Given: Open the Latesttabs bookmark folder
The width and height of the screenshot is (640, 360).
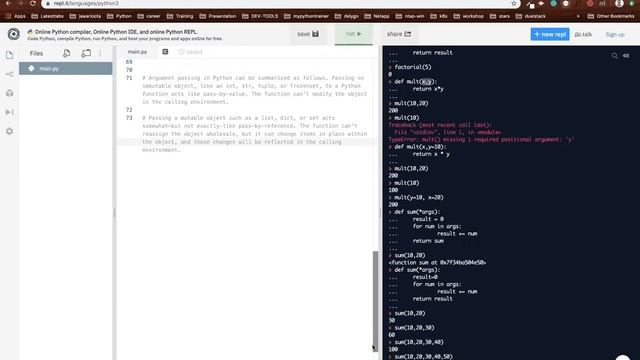Looking at the screenshot, I should point(48,16).
